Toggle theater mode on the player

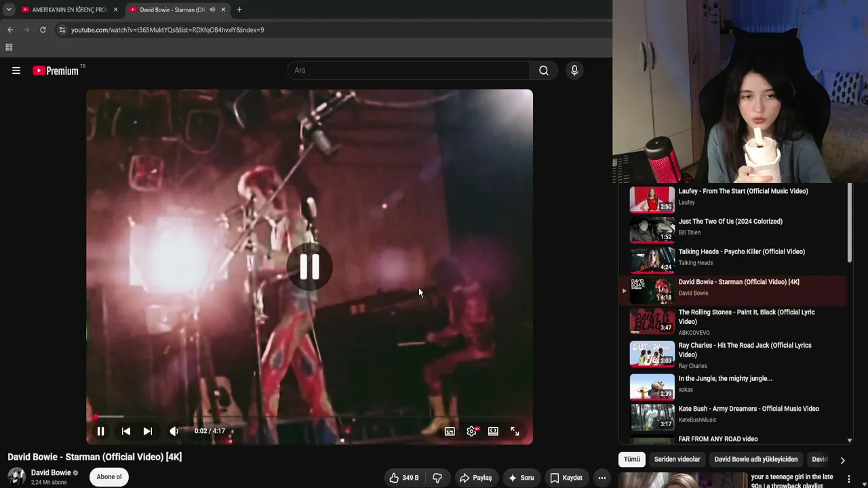(x=493, y=431)
